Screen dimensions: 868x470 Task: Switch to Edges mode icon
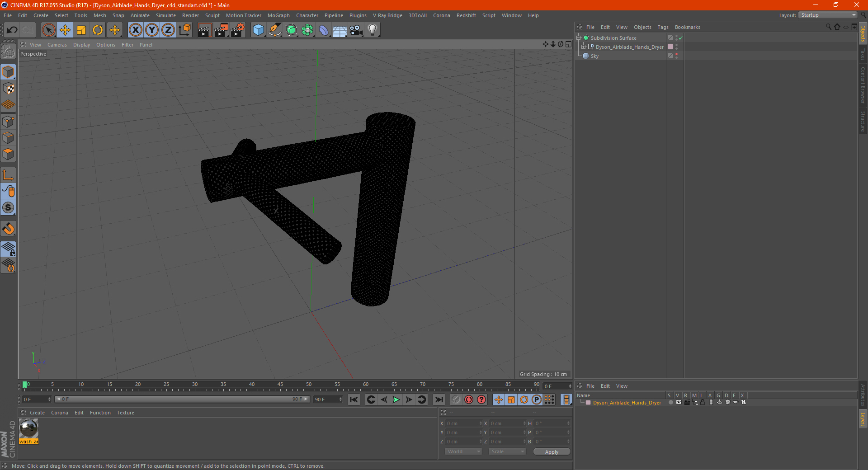point(8,138)
